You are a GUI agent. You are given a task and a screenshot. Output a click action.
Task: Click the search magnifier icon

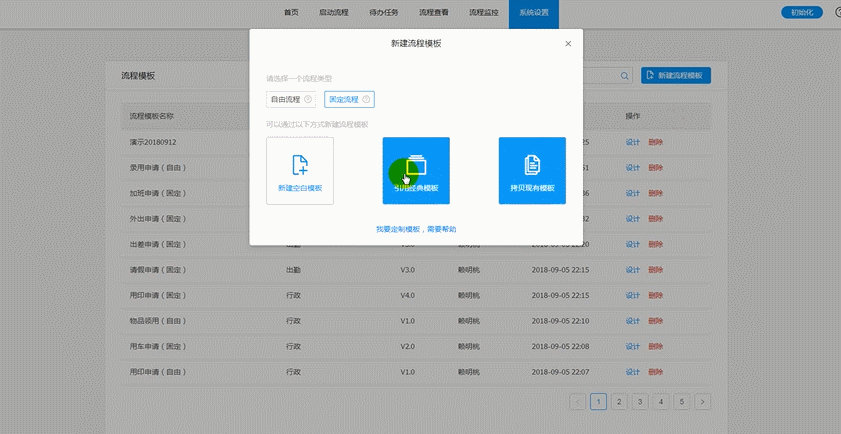tap(625, 76)
